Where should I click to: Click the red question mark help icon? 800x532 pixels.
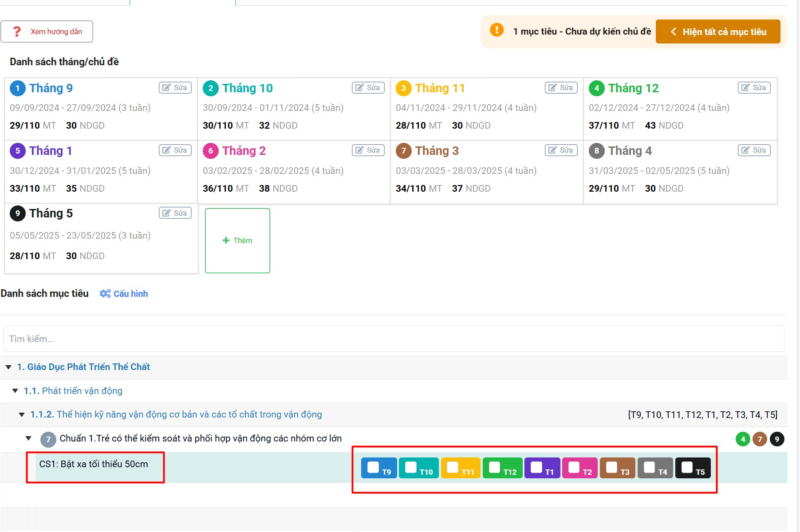tap(17, 32)
